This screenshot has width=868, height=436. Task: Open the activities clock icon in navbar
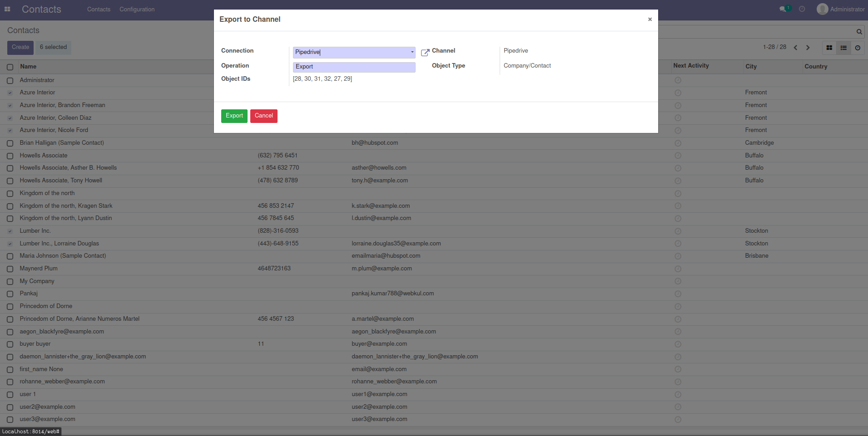click(x=802, y=9)
